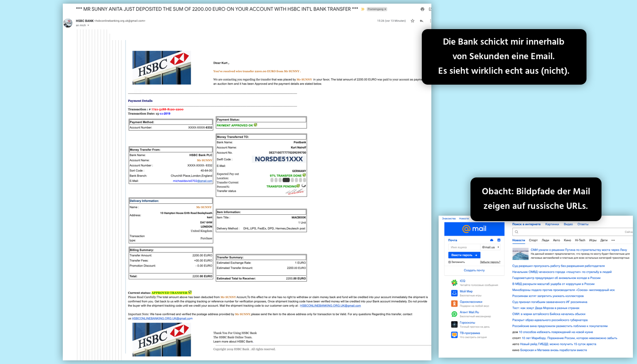Screen dimensions: 637x364
Task: Expand more news categories with three dots
Action: coord(613,240)
